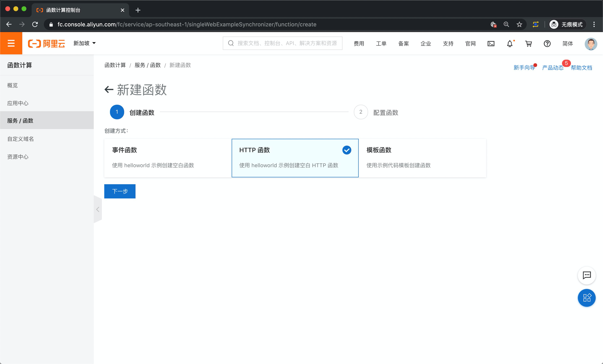Screen dimensions: 603x364
Task: Select the HTTP 函数 creation card
Action: [295, 158]
